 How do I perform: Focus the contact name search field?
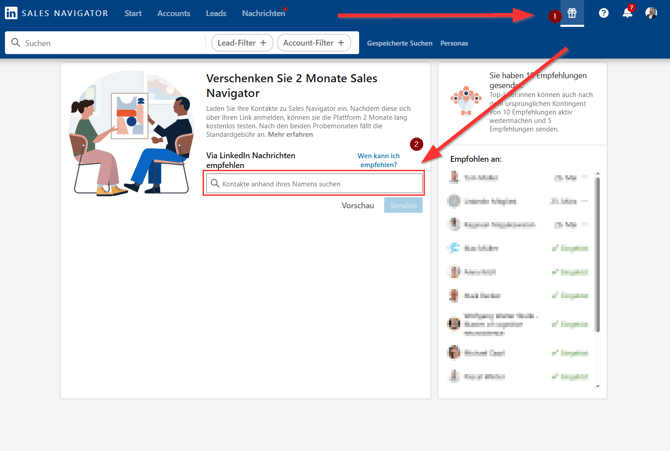pyautogui.click(x=320, y=184)
